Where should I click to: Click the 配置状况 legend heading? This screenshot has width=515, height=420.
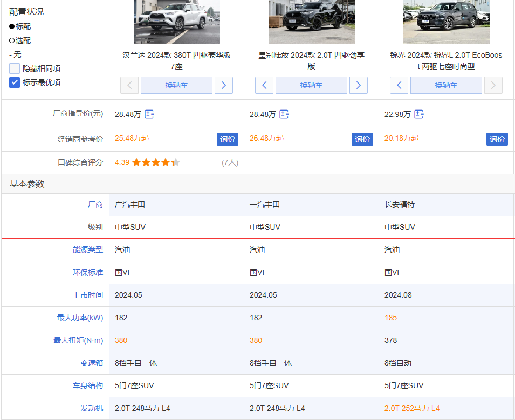pos(26,12)
